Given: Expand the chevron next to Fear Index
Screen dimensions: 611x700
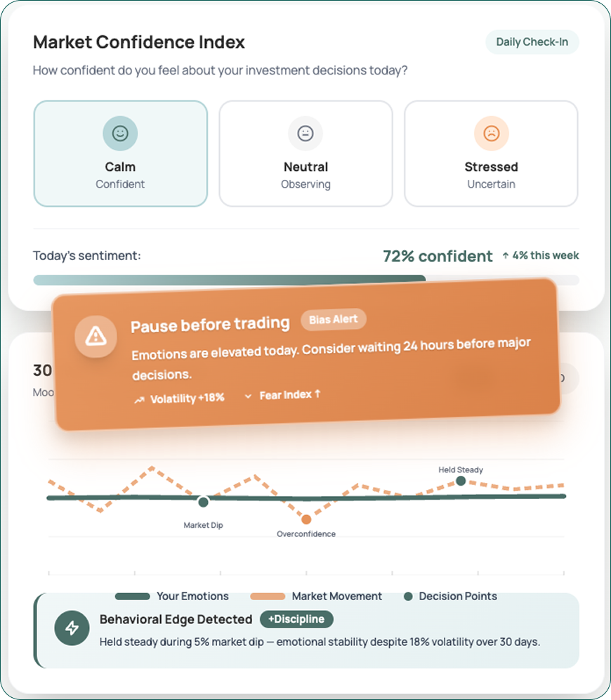Looking at the screenshot, I should pyautogui.click(x=249, y=396).
